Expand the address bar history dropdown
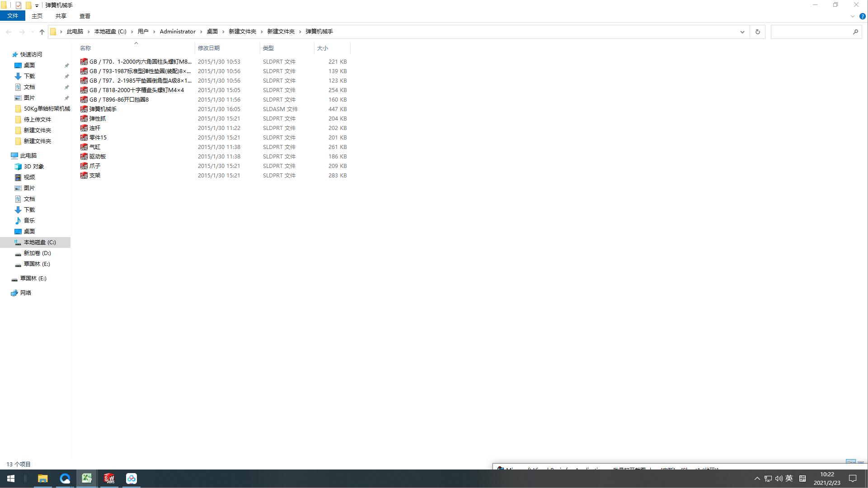This screenshot has height=488, width=868. tap(742, 32)
